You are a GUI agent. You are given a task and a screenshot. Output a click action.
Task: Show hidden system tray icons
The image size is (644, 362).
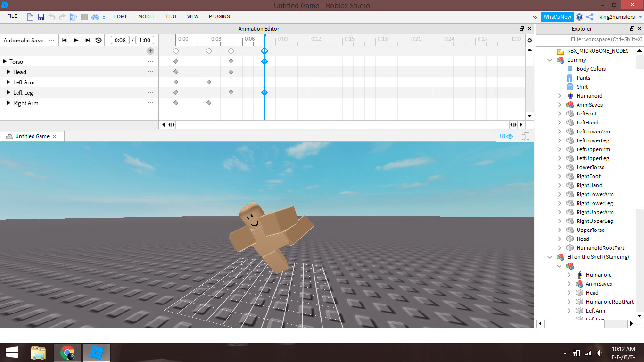tap(565, 353)
